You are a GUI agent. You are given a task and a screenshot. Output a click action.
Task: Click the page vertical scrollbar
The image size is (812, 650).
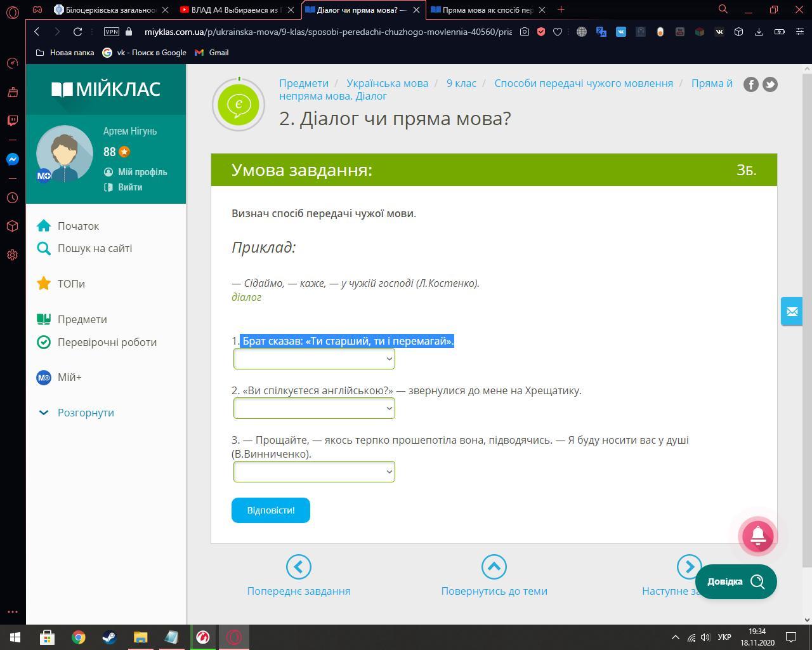[x=806, y=317]
